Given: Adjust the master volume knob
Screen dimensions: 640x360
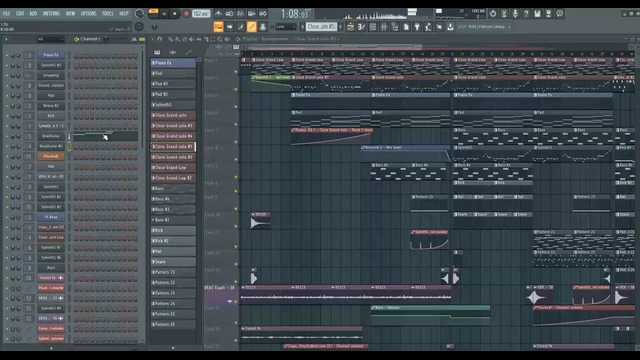Looking at the screenshot, I should coord(139,14).
